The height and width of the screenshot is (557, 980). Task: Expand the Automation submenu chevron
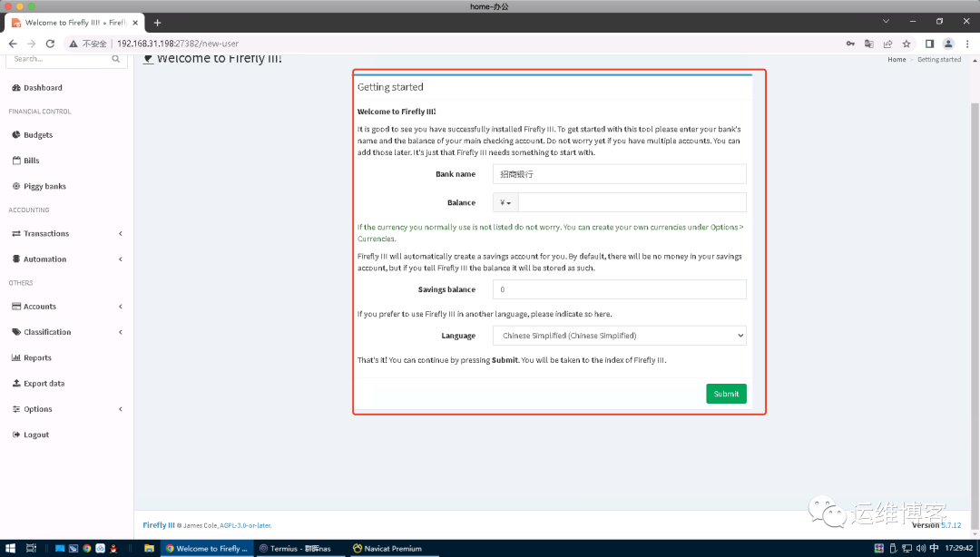pos(121,259)
